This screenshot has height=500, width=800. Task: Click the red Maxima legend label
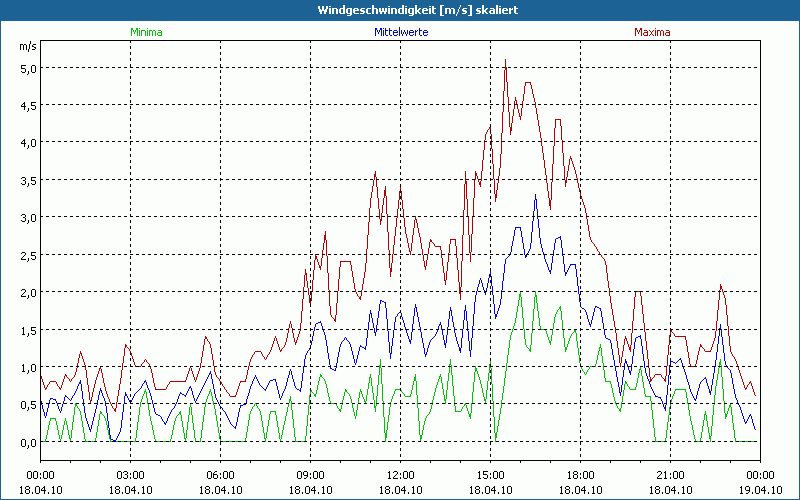(x=652, y=32)
